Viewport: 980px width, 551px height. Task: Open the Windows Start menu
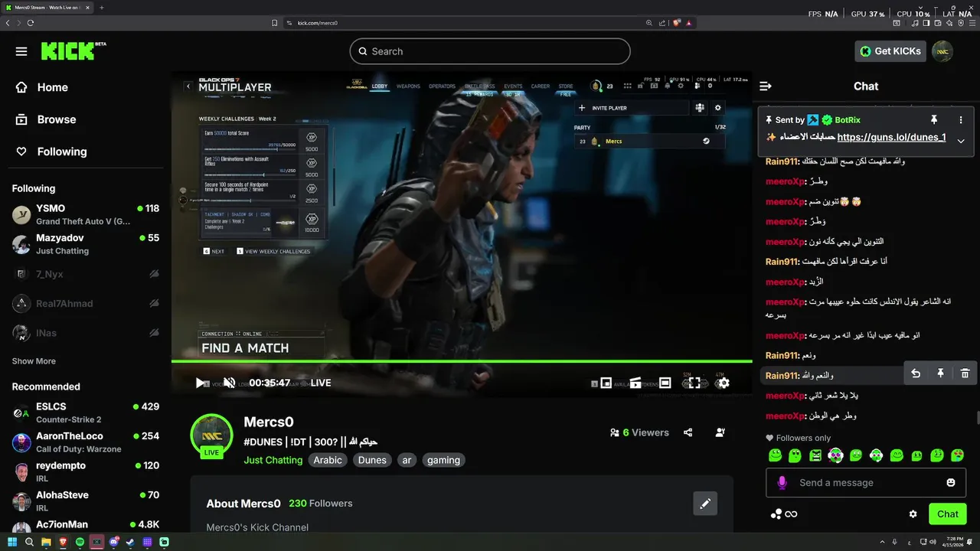point(12,542)
